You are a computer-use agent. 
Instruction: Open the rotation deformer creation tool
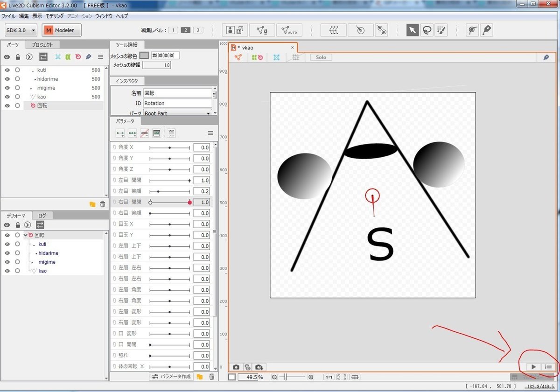tap(381, 30)
